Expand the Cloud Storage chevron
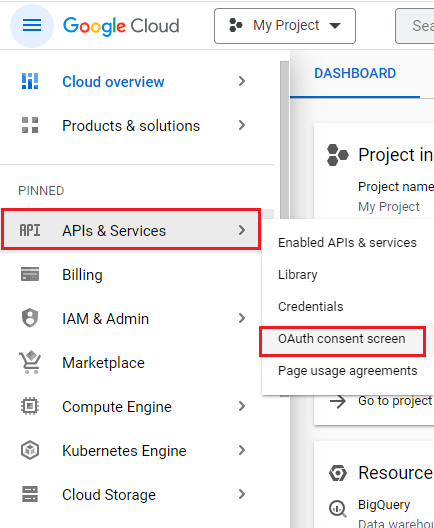Image resolution: width=434 pixels, height=528 pixels. pos(242,494)
